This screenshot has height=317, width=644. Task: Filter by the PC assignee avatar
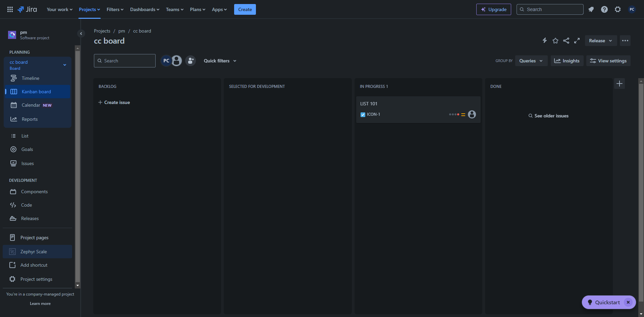(166, 61)
